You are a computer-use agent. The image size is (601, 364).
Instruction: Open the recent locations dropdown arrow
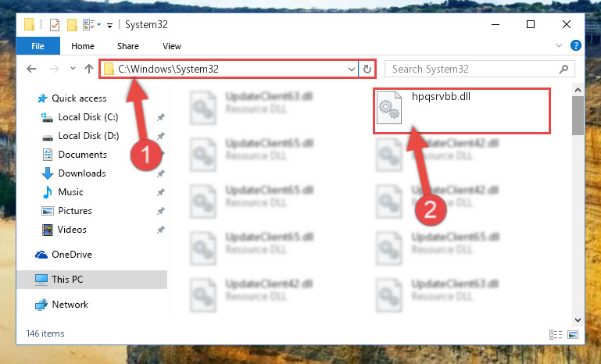[x=73, y=69]
